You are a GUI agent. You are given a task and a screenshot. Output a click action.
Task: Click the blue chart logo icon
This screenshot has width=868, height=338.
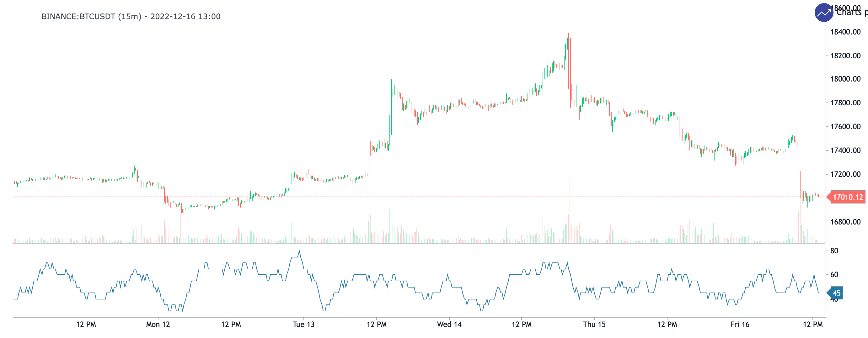point(823,13)
